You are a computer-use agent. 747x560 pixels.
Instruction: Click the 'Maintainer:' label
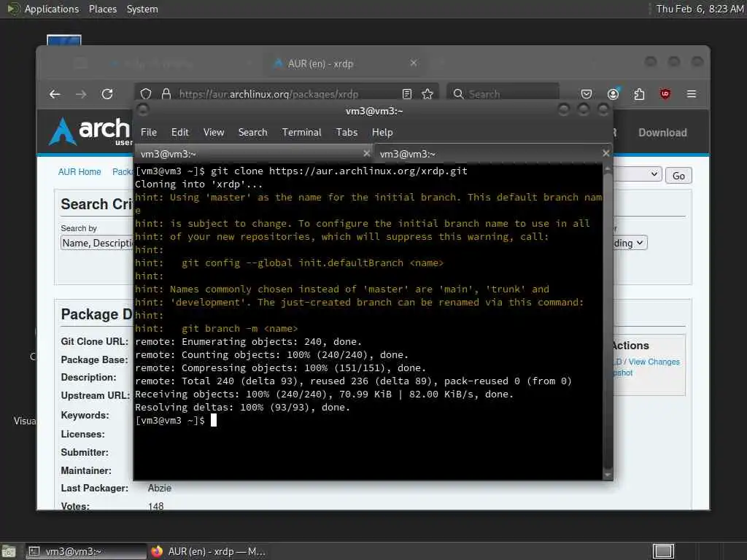86,470
